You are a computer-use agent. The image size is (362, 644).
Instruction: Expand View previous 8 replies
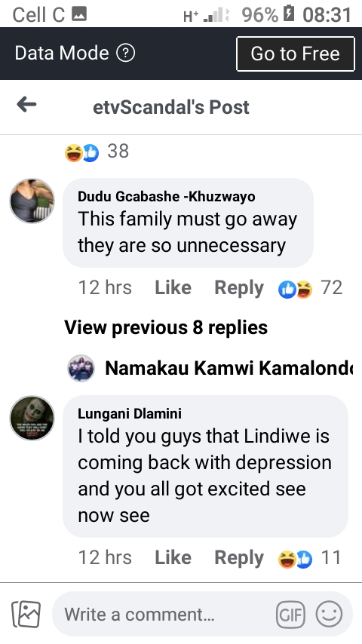point(166,328)
